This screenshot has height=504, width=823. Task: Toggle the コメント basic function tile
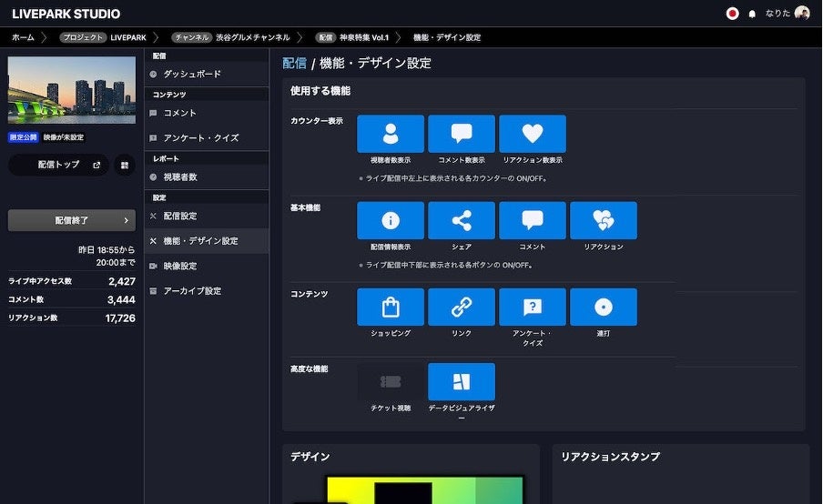point(533,220)
